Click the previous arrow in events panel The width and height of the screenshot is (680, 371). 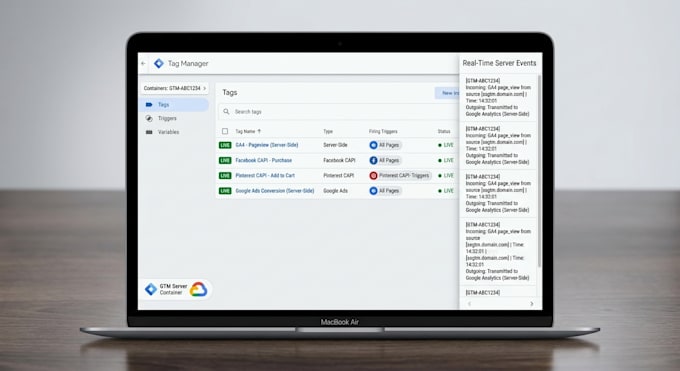coord(469,304)
